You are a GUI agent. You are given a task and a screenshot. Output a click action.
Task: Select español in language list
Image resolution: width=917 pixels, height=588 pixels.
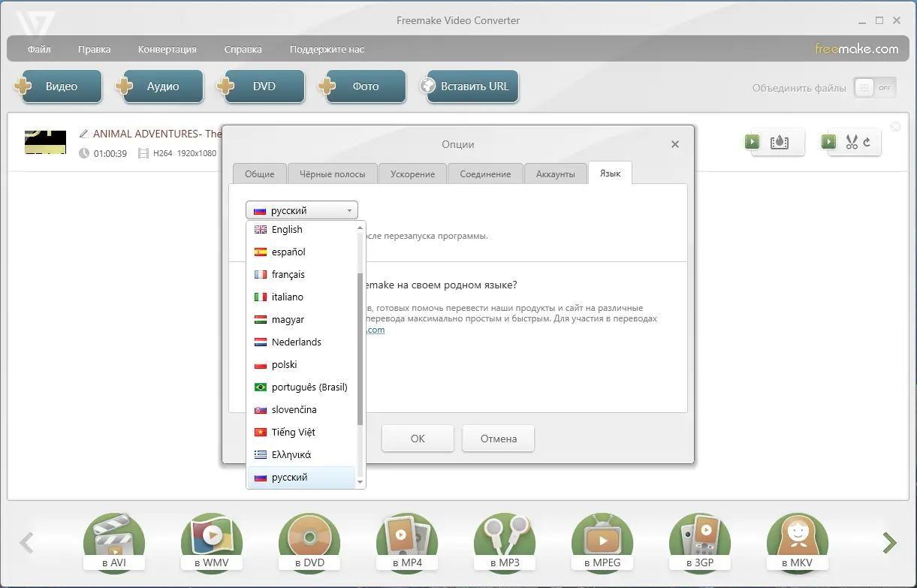(301, 252)
